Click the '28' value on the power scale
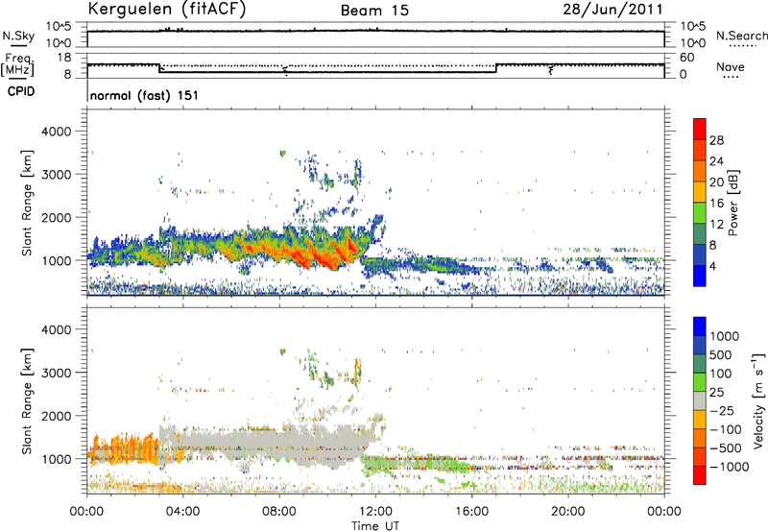768x532 pixels. [x=716, y=140]
